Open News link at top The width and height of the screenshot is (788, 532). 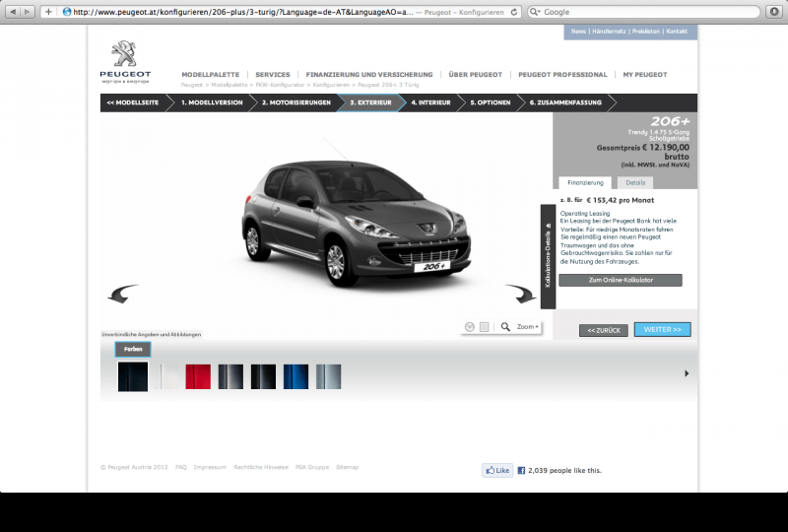tap(578, 32)
